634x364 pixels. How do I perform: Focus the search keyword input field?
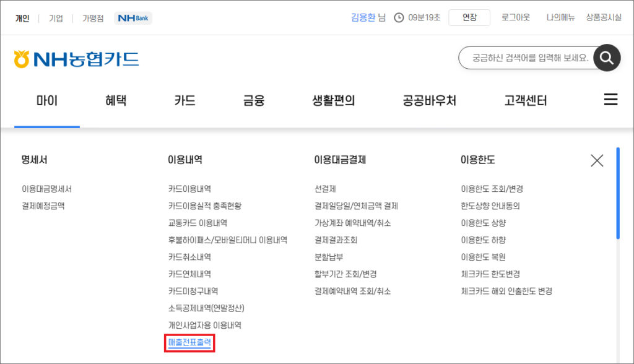click(x=530, y=58)
